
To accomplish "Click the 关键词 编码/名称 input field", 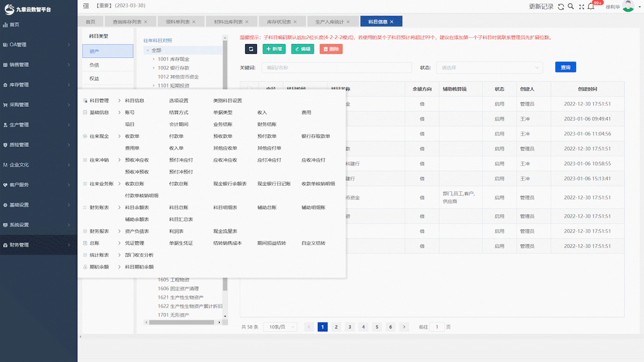I will tap(337, 67).
